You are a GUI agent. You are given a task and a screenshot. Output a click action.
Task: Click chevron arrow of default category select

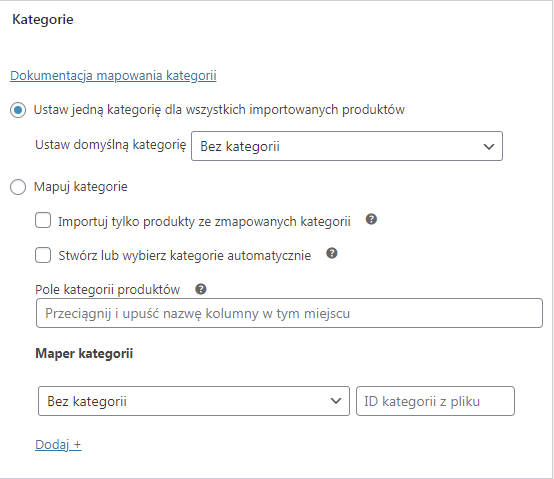click(x=489, y=146)
